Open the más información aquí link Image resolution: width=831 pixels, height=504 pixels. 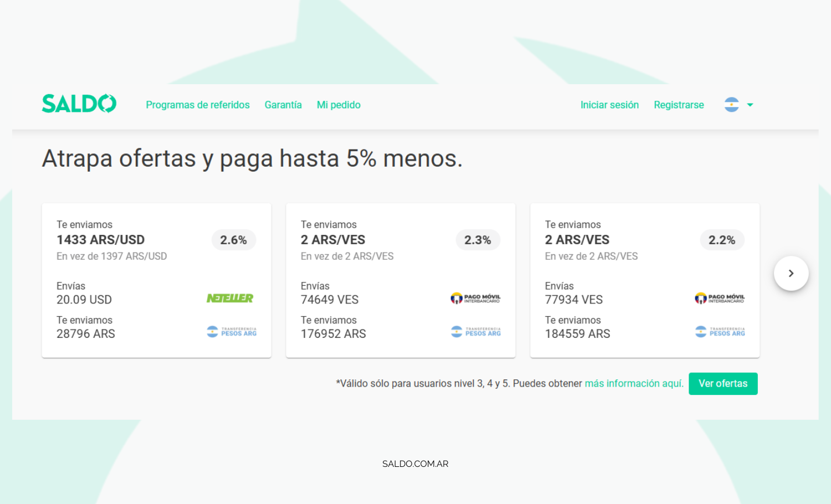pos(634,383)
